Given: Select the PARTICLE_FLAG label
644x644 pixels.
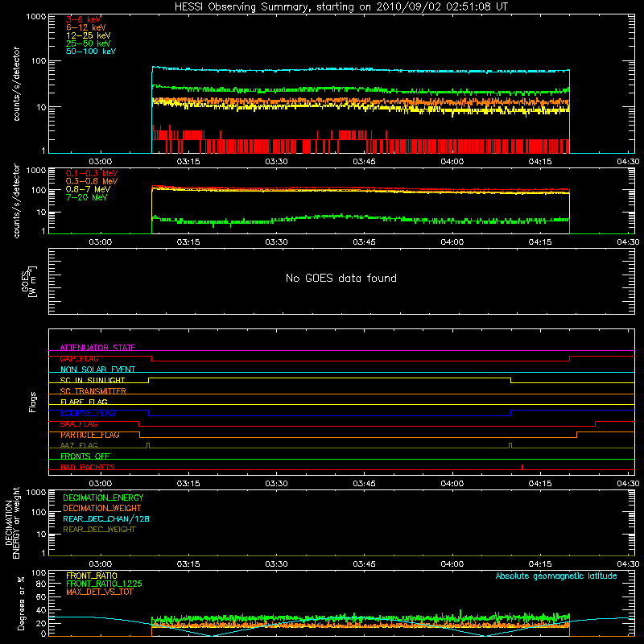Looking at the screenshot, I should [90, 435].
